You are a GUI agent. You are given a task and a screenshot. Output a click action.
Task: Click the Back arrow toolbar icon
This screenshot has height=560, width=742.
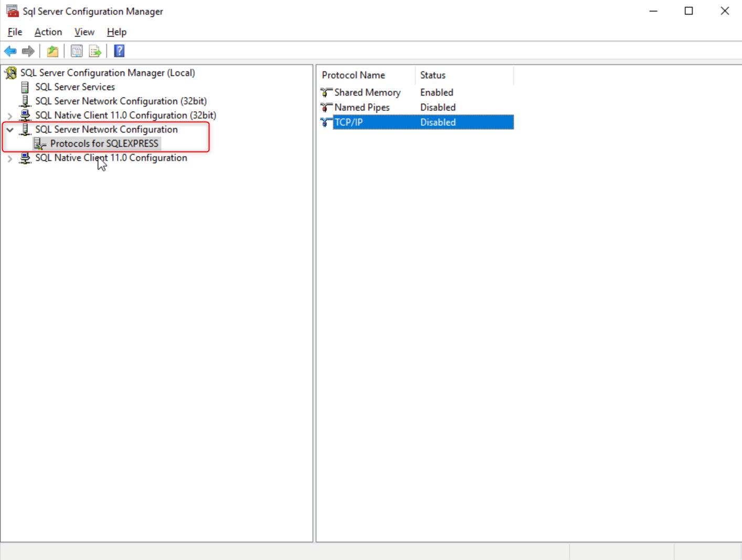coord(10,51)
